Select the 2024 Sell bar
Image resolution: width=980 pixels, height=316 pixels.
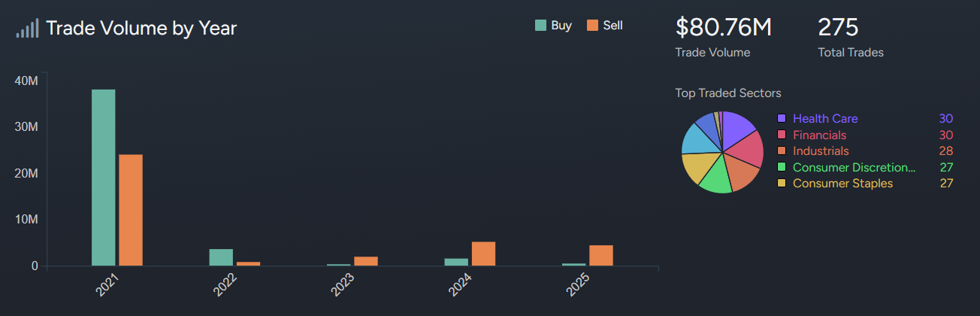484,254
